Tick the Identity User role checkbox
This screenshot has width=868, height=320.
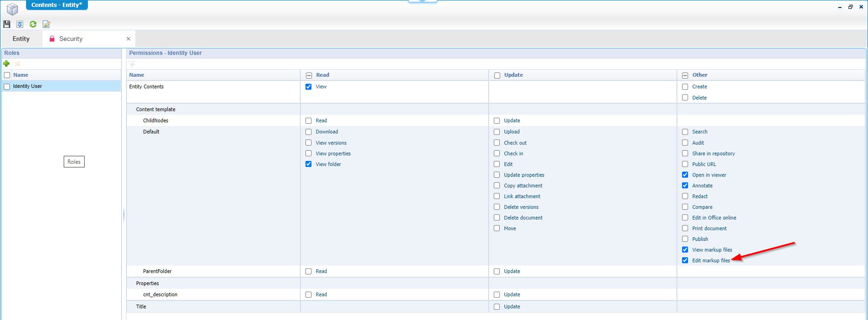7,87
